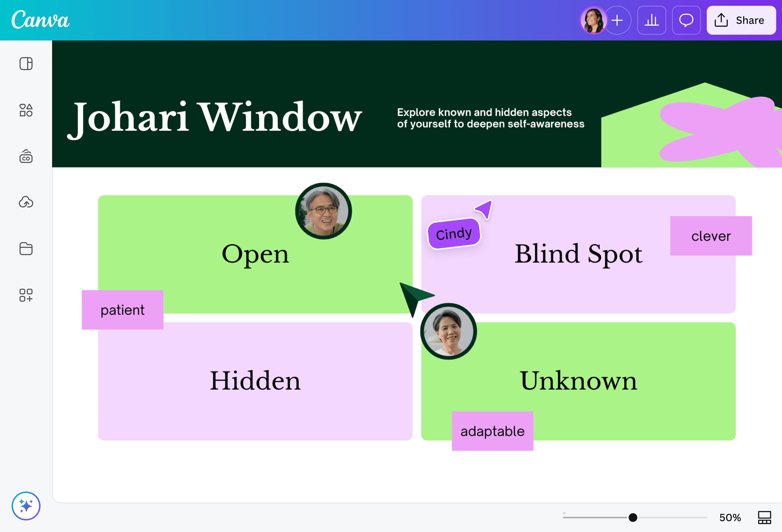Select the adaptable sticky note
This screenshot has height=532, width=782.
492,431
